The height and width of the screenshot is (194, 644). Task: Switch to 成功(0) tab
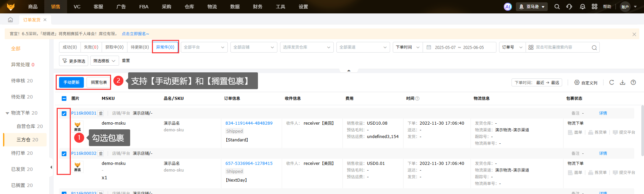tap(70, 47)
